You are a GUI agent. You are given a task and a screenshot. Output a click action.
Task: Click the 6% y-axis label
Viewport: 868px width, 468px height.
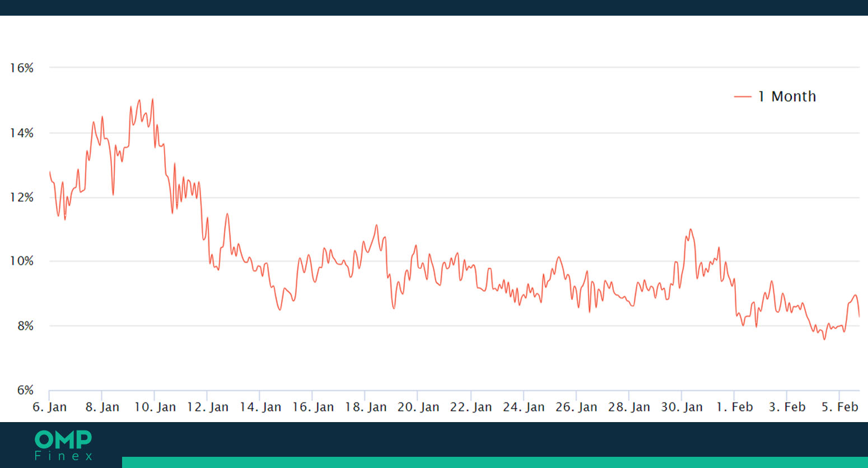click(25, 390)
